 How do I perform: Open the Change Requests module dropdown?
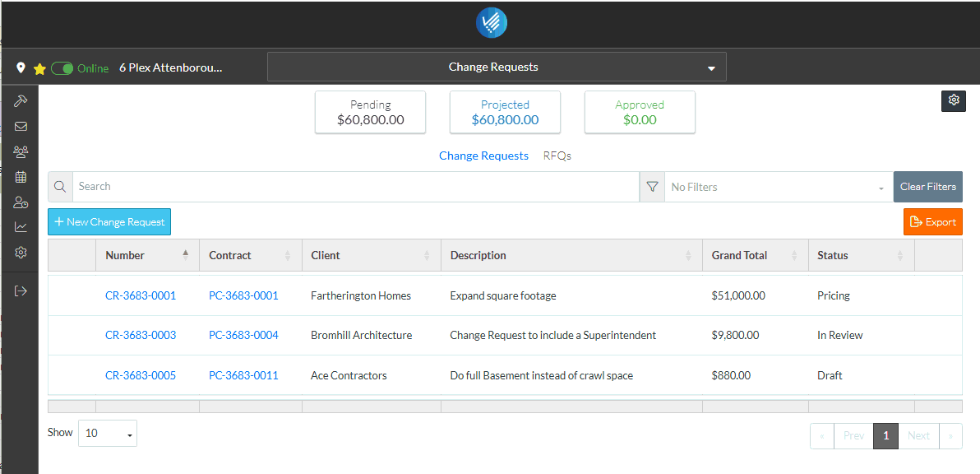click(x=497, y=67)
